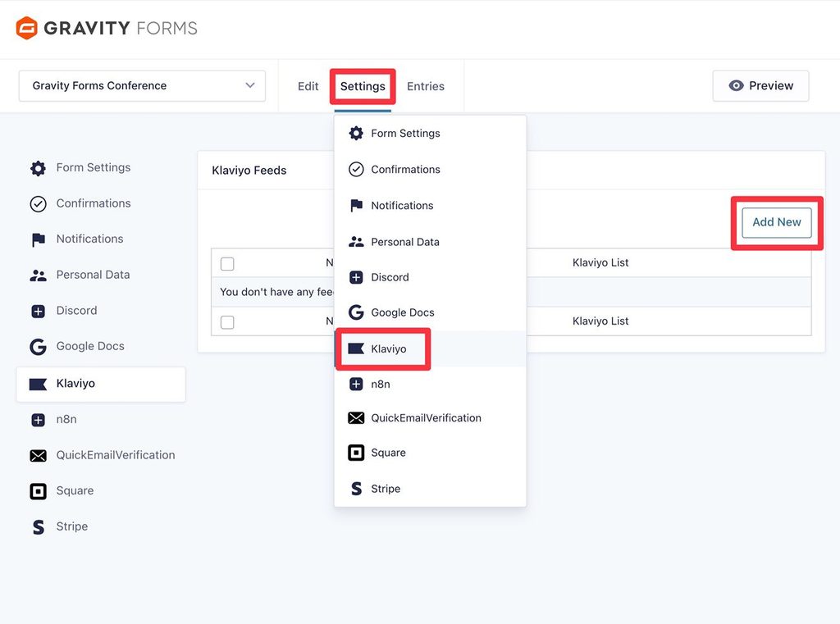Choose Stripe from the Settings dropdown
The width and height of the screenshot is (840, 624).
pos(430,489)
